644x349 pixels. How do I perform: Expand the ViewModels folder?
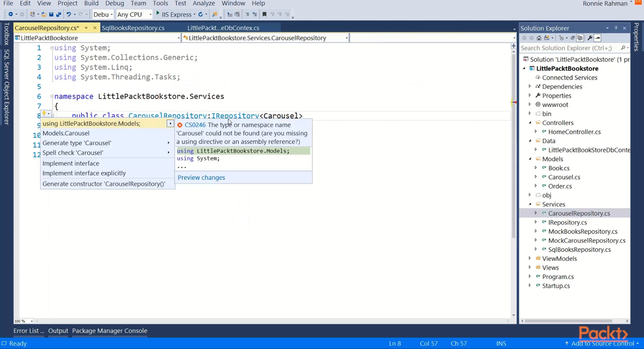click(x=530, y=258)
